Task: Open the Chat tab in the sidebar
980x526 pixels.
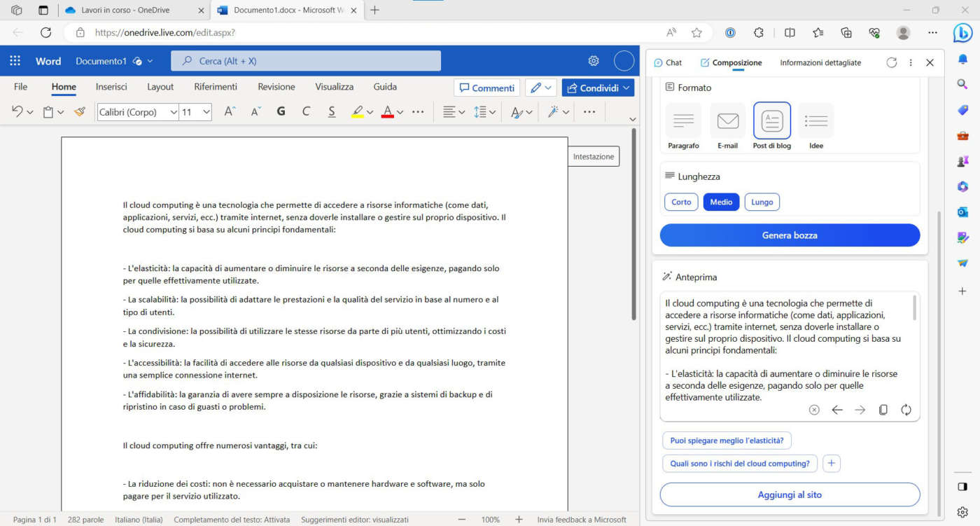Action: coord(668,62)
